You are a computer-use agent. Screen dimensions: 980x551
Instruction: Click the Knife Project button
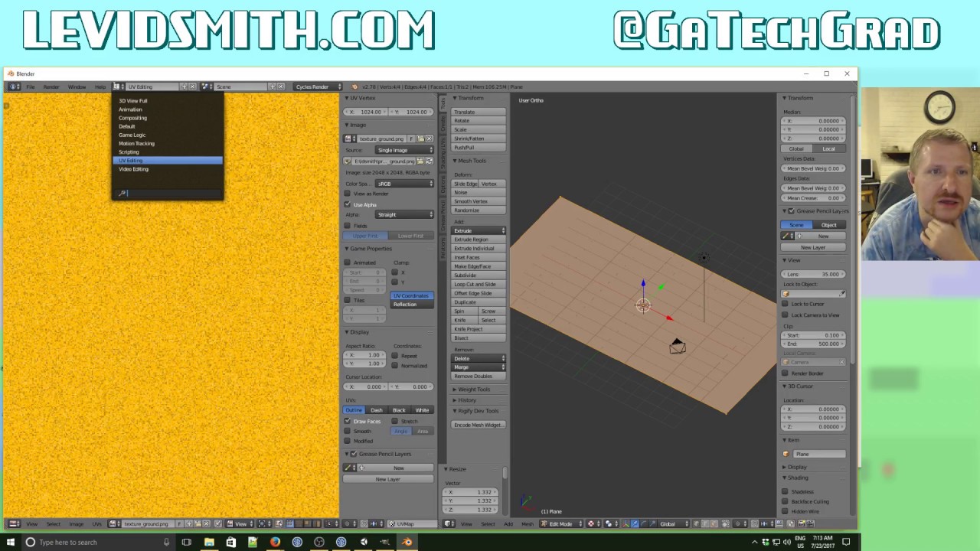[x=479, y=329]
